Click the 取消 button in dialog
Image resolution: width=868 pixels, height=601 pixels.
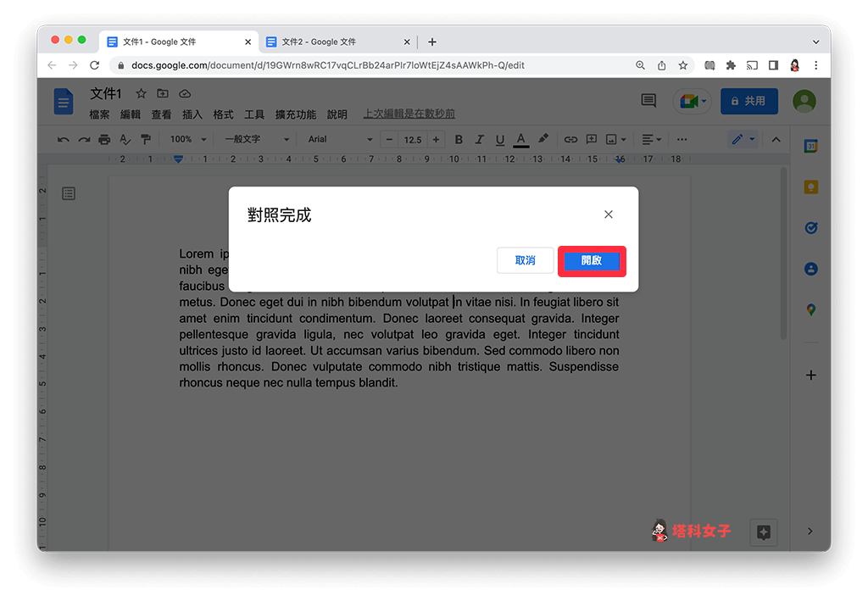[525, 261]
